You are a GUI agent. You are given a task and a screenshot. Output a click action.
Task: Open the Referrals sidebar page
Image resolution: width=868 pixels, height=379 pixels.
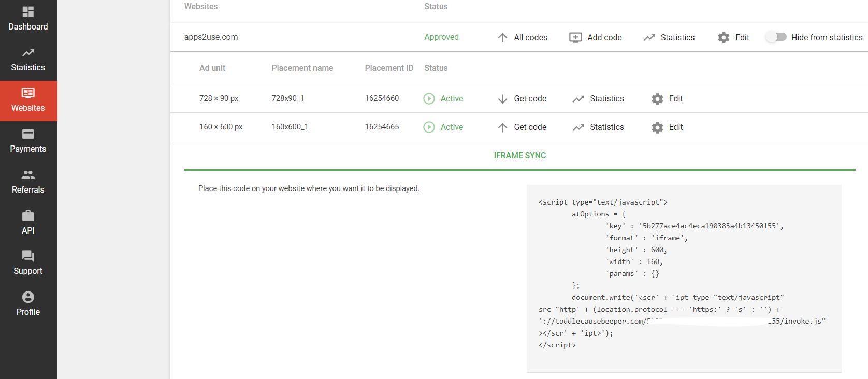point(28,182)
